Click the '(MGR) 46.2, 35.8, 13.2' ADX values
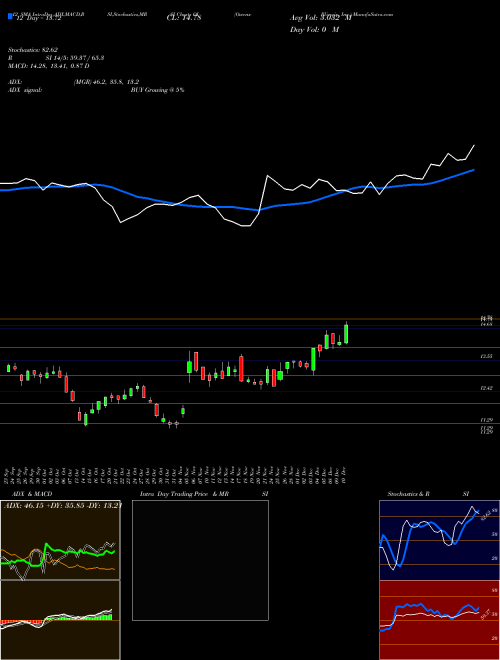The image size is (500, 660). (106, 82)
